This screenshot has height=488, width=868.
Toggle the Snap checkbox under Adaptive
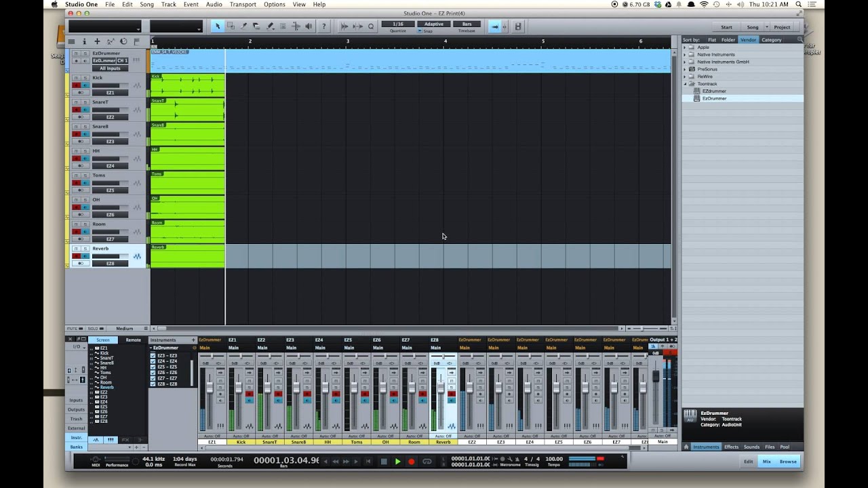pyautogui.click(x=420, y=31)
